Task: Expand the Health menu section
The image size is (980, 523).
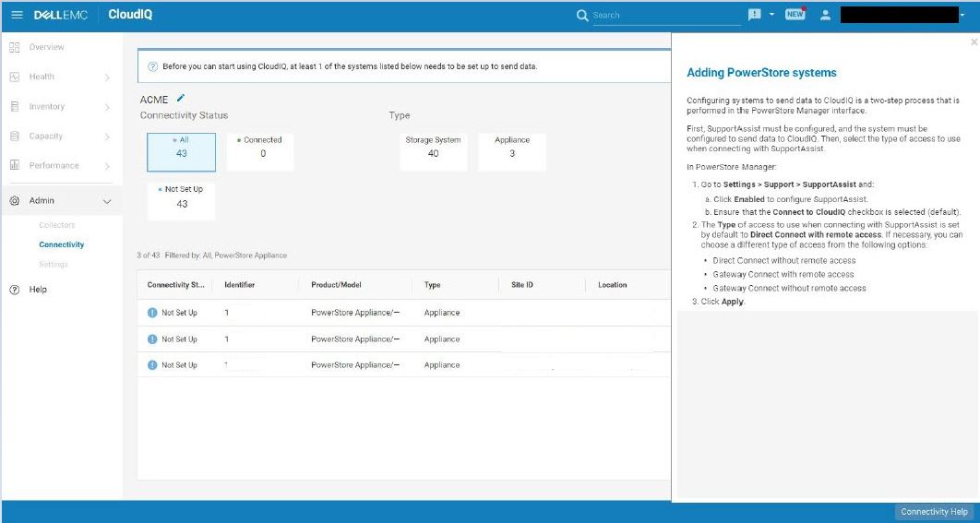Action: click(107, 77)
